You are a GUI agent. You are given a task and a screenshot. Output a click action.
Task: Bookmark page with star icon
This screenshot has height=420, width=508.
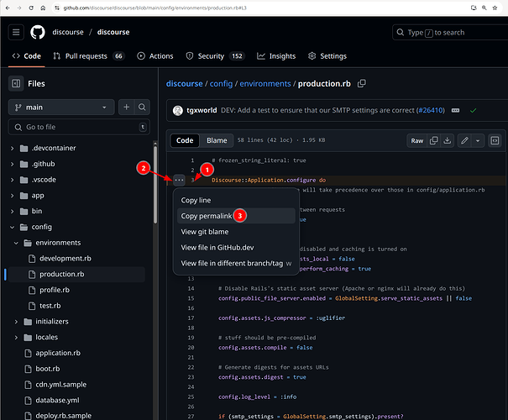[495, 8]
